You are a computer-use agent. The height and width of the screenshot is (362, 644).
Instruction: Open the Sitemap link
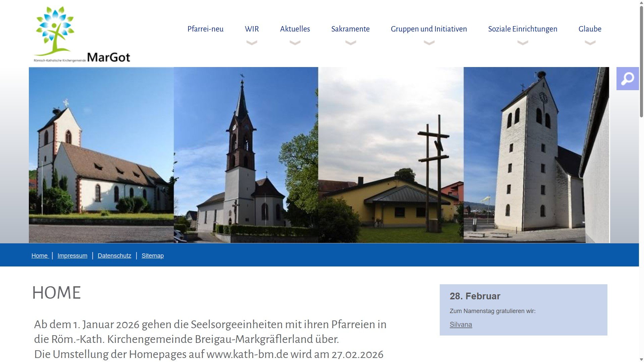tap(153, 256)
